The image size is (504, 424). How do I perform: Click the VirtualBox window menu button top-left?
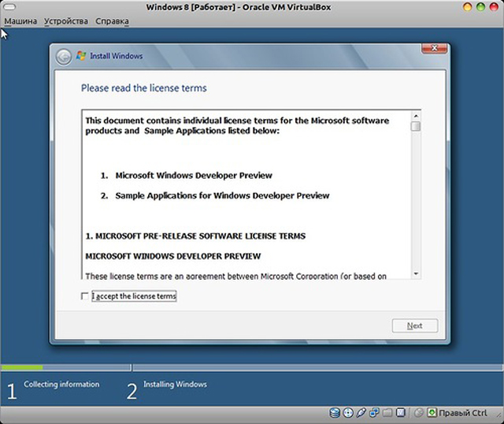click(9, 7)
